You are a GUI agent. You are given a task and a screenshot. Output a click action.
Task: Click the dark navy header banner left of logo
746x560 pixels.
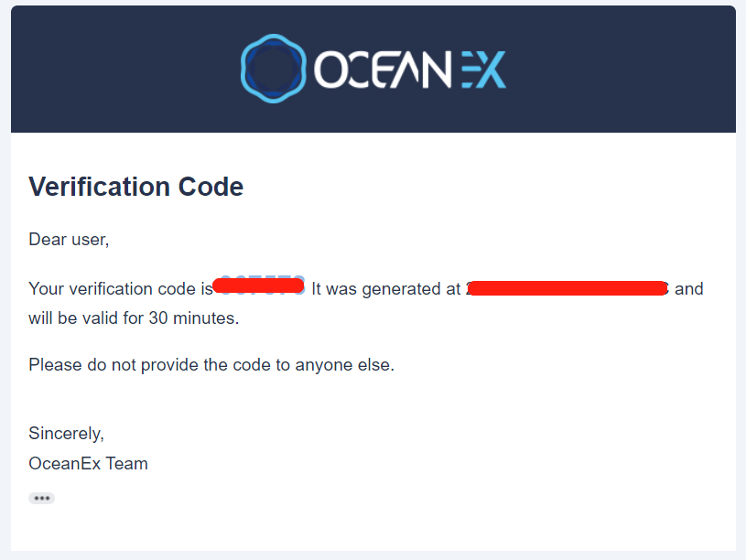125,69
